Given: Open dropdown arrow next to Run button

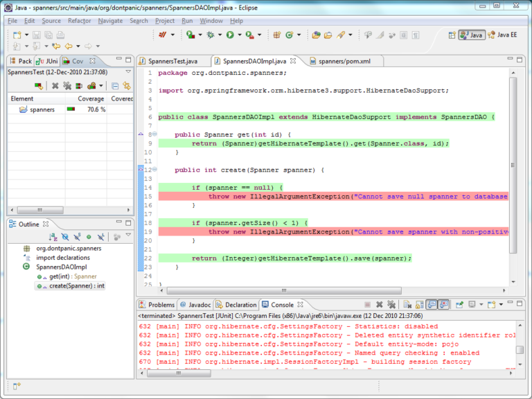Looking at the screenshot, I should pos(240,35).
